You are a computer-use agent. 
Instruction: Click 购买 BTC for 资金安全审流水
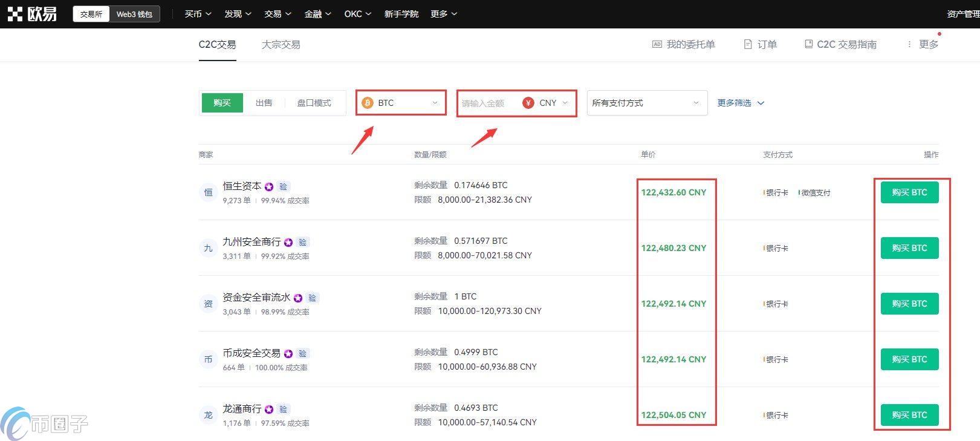pos(909,304)
